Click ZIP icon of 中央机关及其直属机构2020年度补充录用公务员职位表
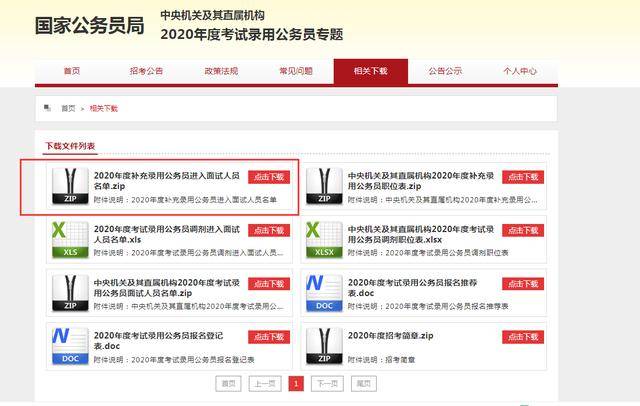Screen dimensions: 640x406 coord(324,186)
